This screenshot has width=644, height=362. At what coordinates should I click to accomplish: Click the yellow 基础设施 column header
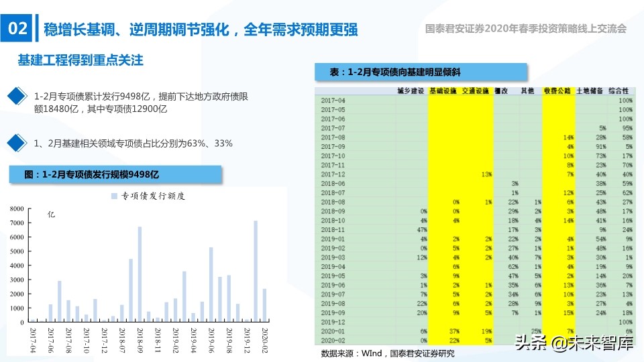point(443,90)
